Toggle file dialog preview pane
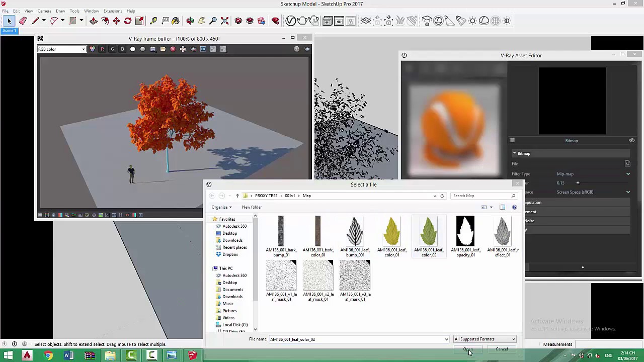This screenshot has width=644, height=362. click(502, 207)
